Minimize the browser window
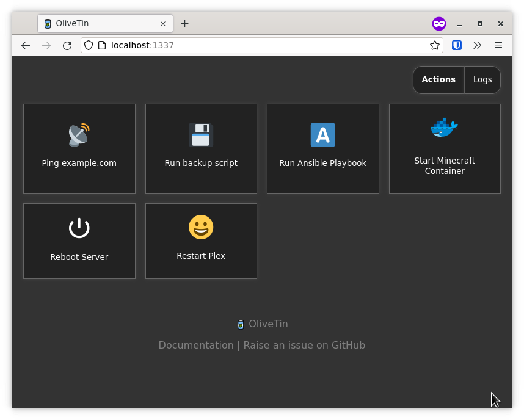The image size is (524, 420). [x=459, y=24]
